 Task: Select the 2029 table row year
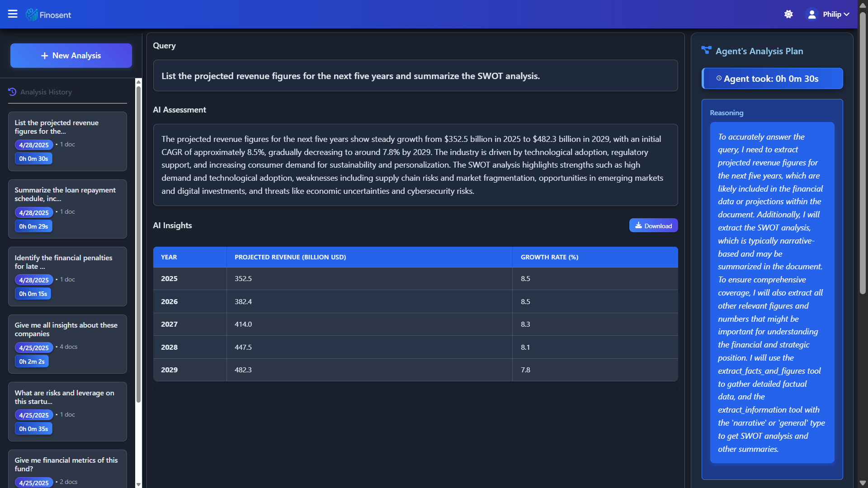tap(169, 370)
